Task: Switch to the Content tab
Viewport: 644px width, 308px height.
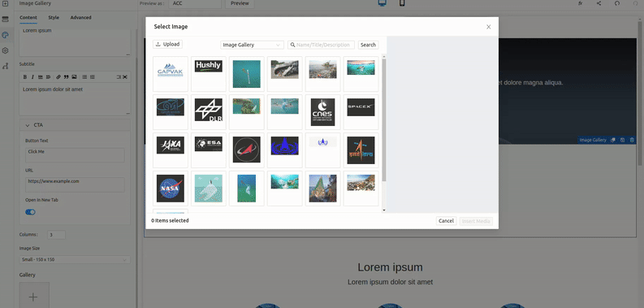Action: click(28, 18)
